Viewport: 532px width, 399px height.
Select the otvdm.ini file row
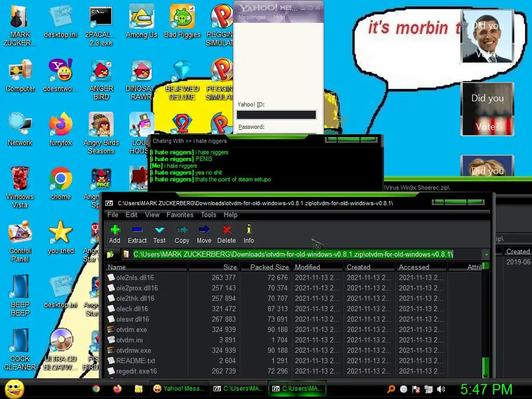tap(293, 340)
